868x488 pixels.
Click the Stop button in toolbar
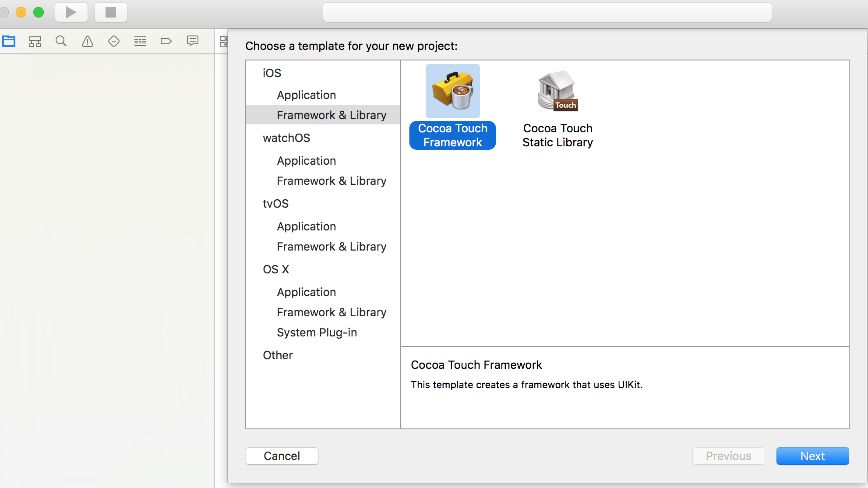click(x=110, y=12)
